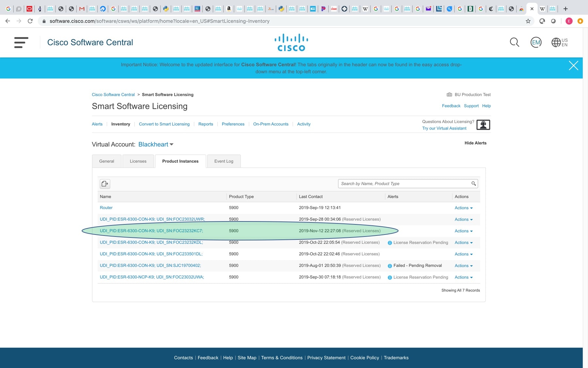Viewport: 588px width, 368px height.
Task: Close the active browser tab
Action: click(x=532, y=9)
